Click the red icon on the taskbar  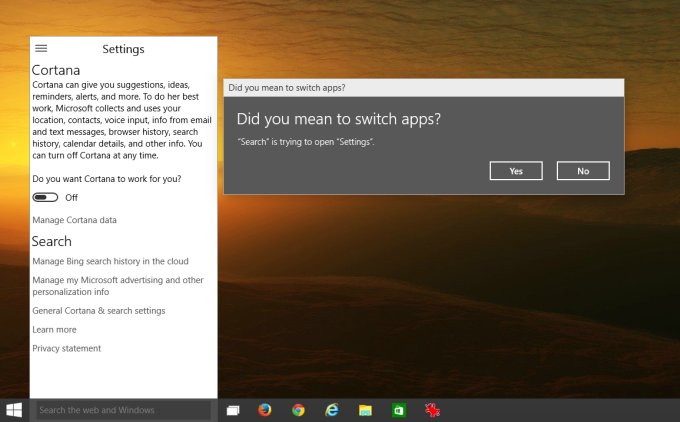coord(433,410)
